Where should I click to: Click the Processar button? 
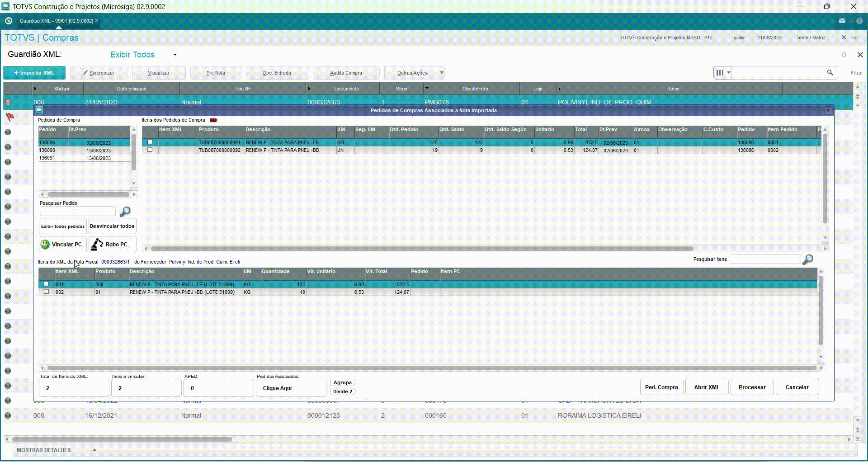[x=752, y=387]
